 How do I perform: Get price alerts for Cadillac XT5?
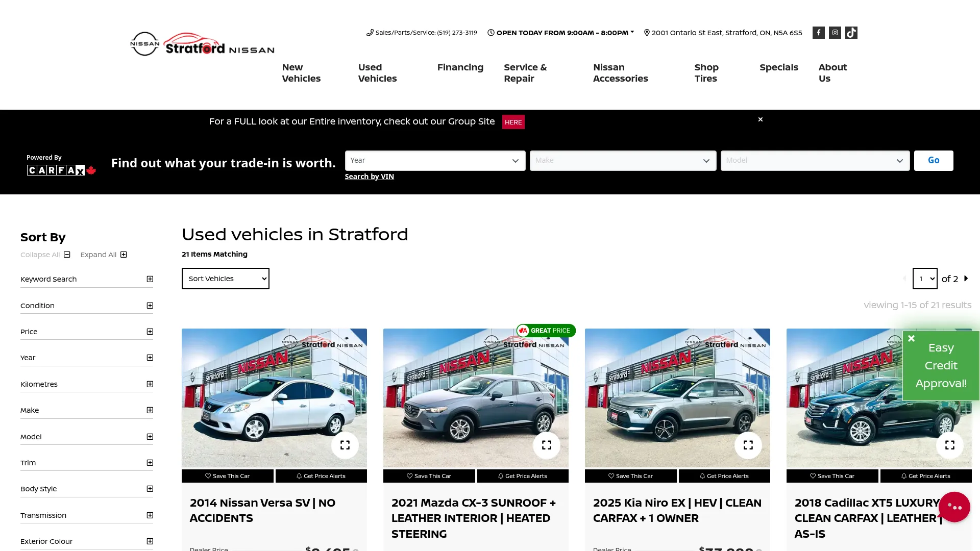[x=926, y=476]
